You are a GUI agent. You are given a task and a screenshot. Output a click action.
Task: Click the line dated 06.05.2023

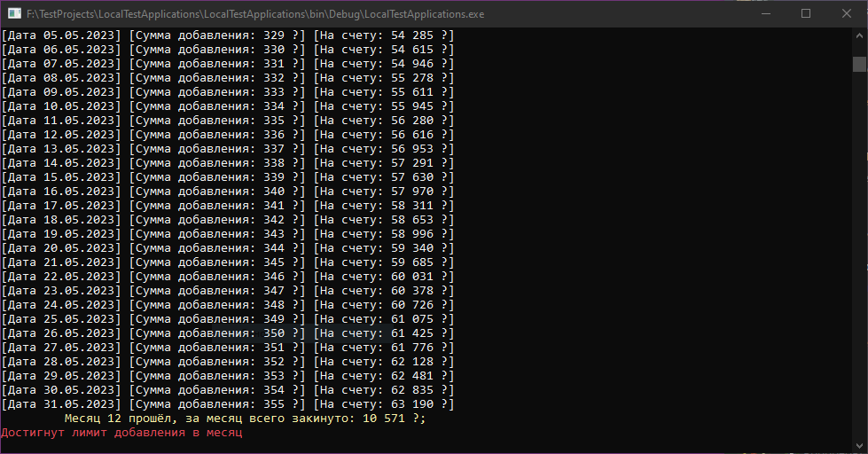(x=228, y=50)
